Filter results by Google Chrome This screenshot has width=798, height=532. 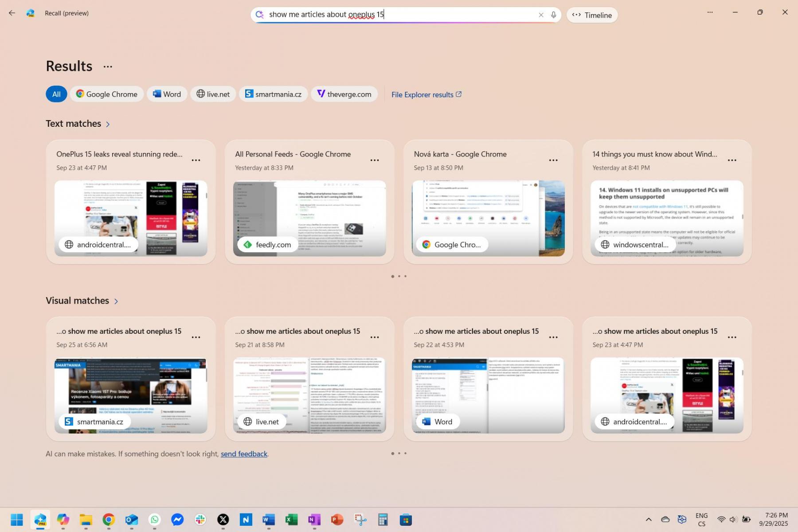pos(106,94)
